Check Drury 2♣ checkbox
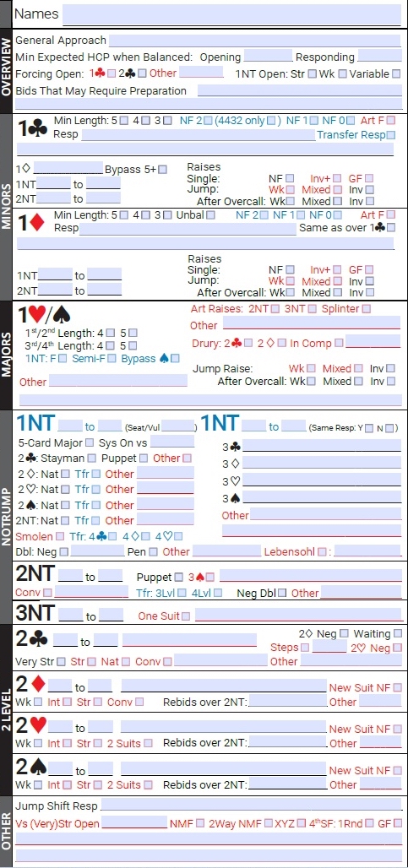Image resolution: width=408 pixels, height=868 pixels. (x=248, y=343)
